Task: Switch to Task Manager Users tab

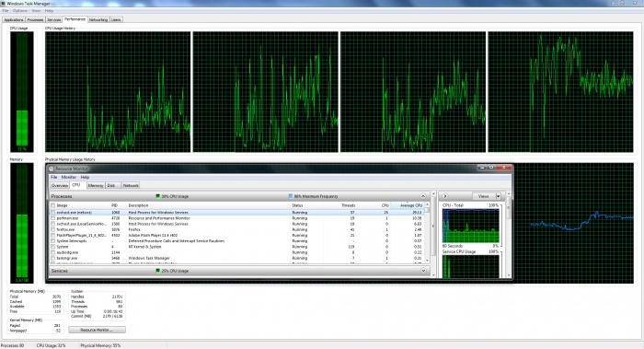Action: pos(116,19)
